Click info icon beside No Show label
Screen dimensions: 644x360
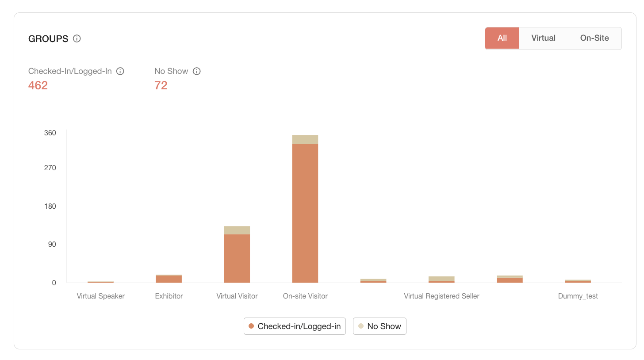(197, 71)
